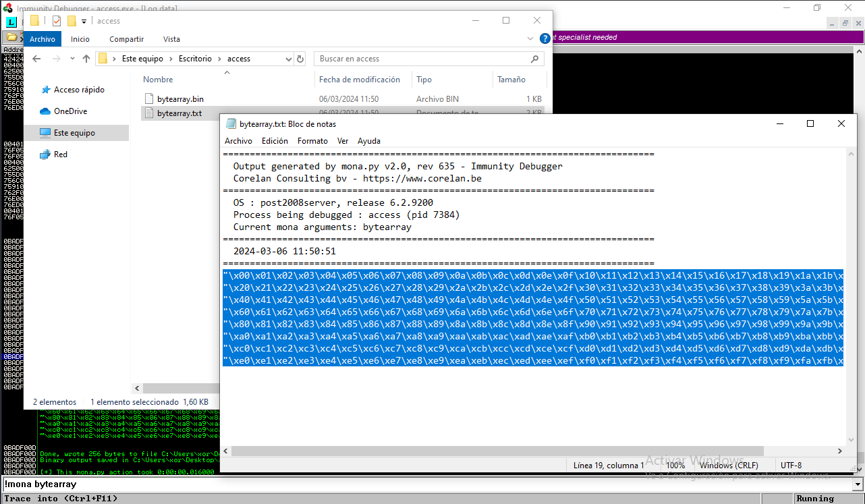
Task: Open Immunity Debugger log window L icon
Action: [x=11, y=22]
